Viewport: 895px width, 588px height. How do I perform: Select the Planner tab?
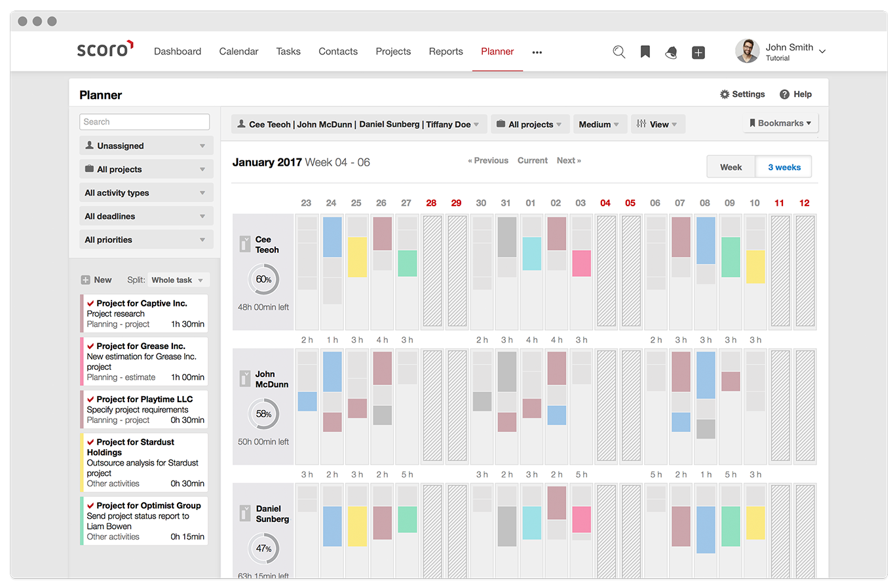pyautogui.click(x=497, y=51)
